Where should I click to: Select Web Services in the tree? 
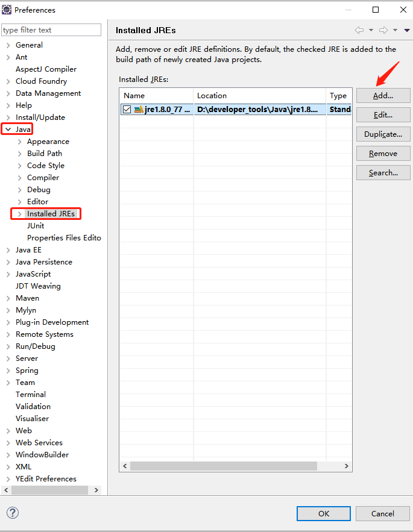tap(39, 443)
